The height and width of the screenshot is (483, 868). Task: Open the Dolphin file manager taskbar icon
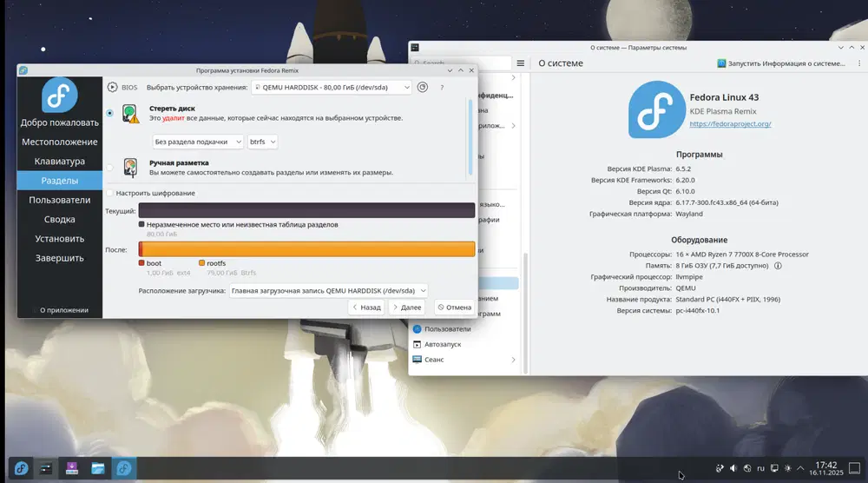[98, 468]
